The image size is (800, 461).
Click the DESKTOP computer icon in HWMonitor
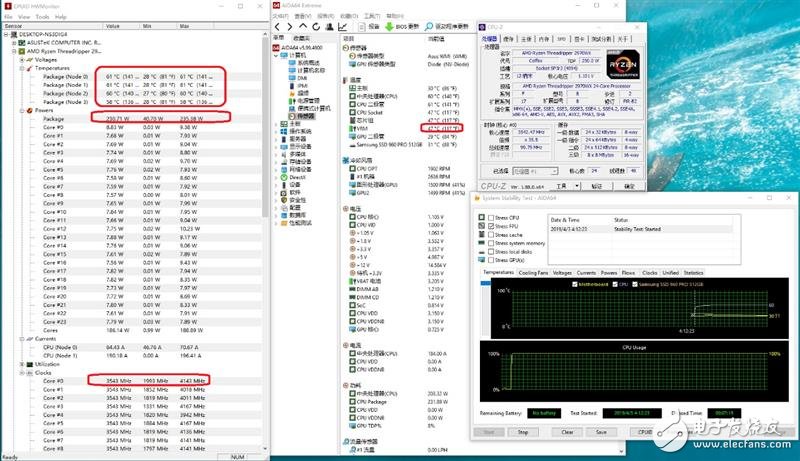(14, 35)
